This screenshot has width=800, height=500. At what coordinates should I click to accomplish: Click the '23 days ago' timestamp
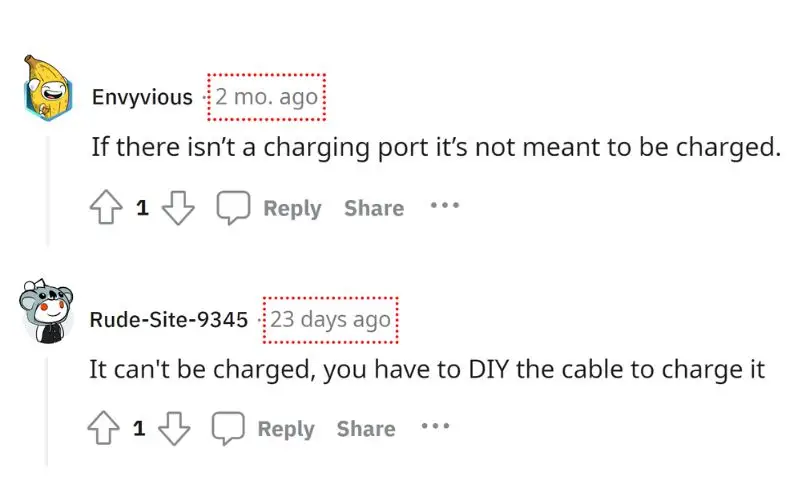(x=330, y=319)
